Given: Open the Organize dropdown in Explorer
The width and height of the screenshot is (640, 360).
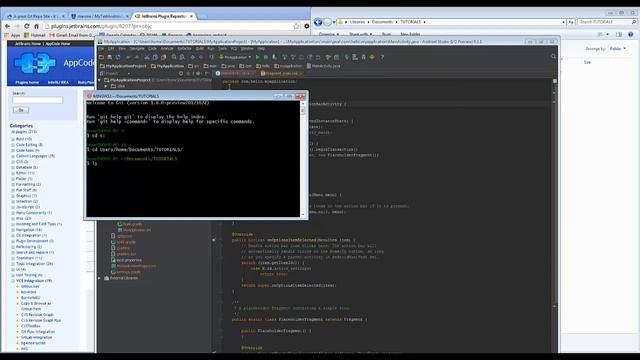Looking at the screenshot, I should coord(329,34).
